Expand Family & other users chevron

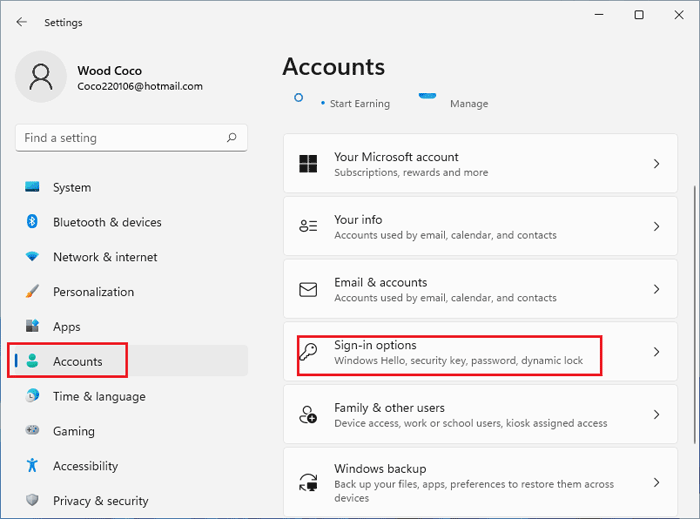[x=656, y=415]
